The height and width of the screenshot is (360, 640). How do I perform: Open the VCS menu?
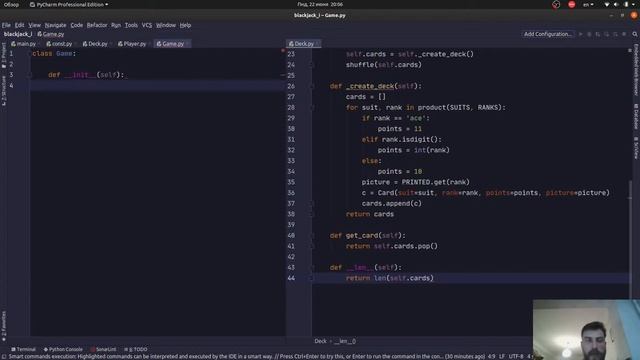(147, 25)
